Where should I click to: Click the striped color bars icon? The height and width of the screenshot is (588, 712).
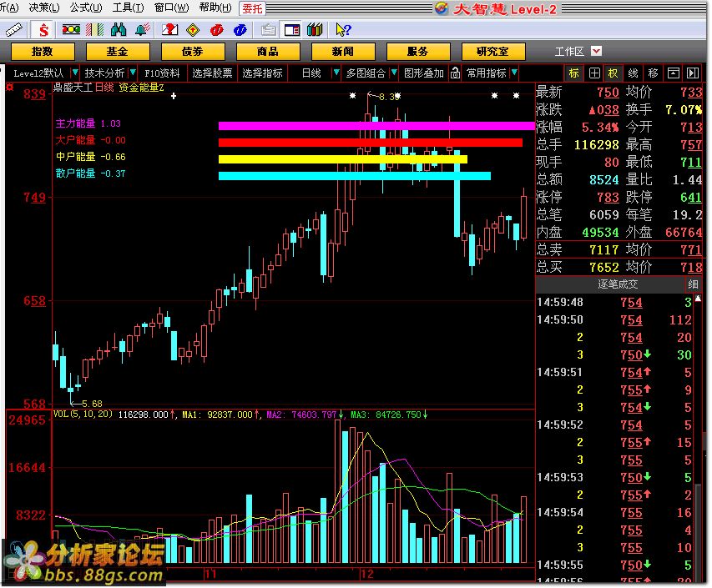click(x=95, y=30)
